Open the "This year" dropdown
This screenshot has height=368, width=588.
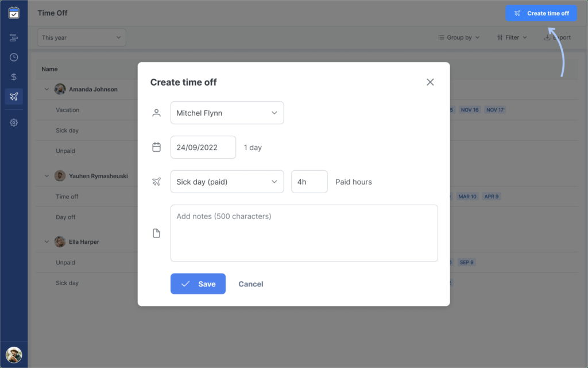pyautogui.click(x=81, y=37)
